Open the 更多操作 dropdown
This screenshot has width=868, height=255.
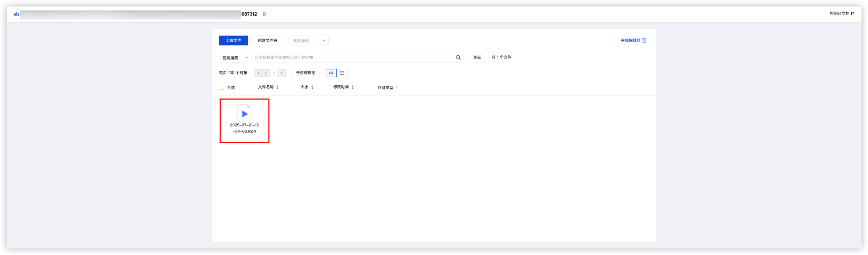[309, 40]
